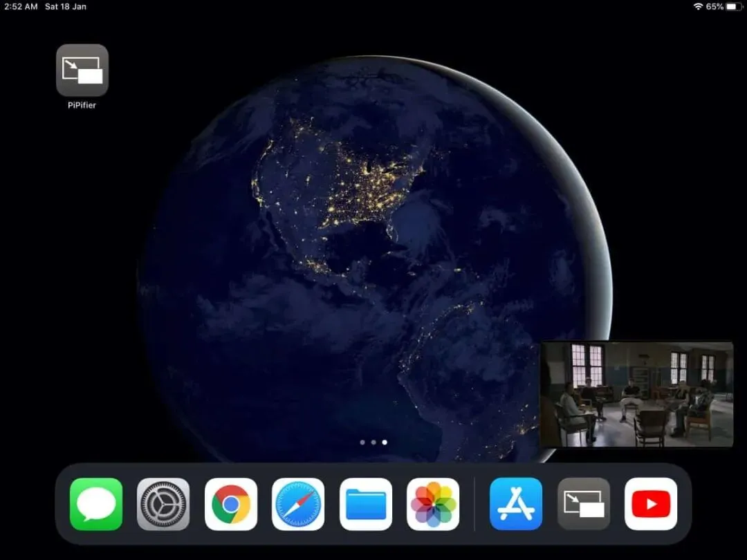This screenshot has width=747, height=560.
Task: Tap the PiPifier label under home icon
Action: point(82,105)
